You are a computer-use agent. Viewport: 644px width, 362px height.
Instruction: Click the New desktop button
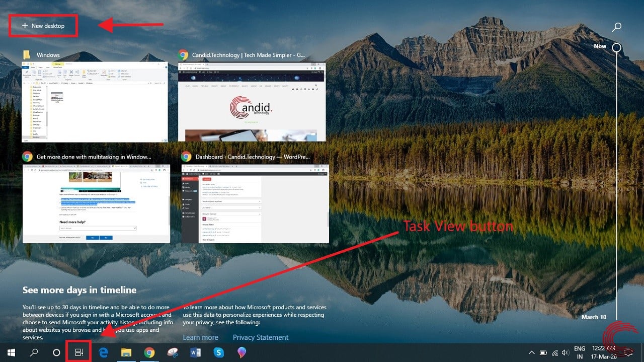43,26
